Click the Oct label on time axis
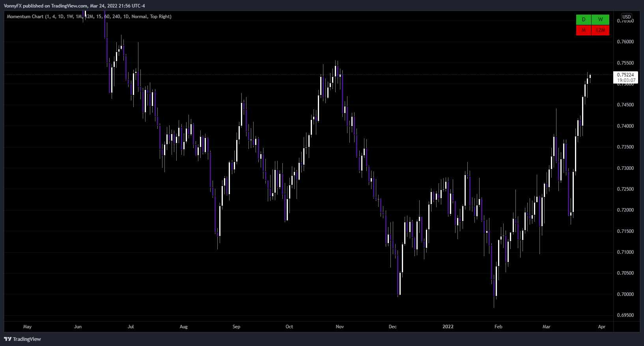The image size is (644, 346). (289, 327)
